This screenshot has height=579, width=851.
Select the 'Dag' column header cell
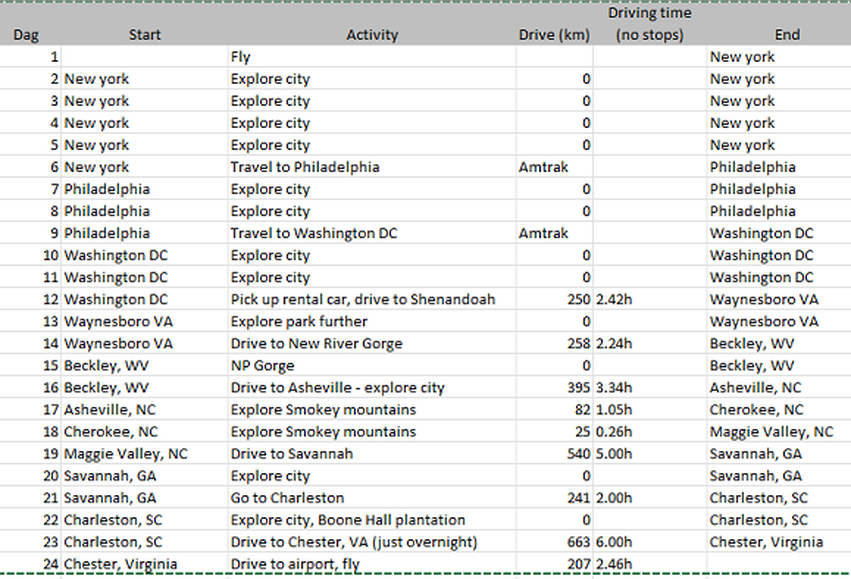point(26,35)
